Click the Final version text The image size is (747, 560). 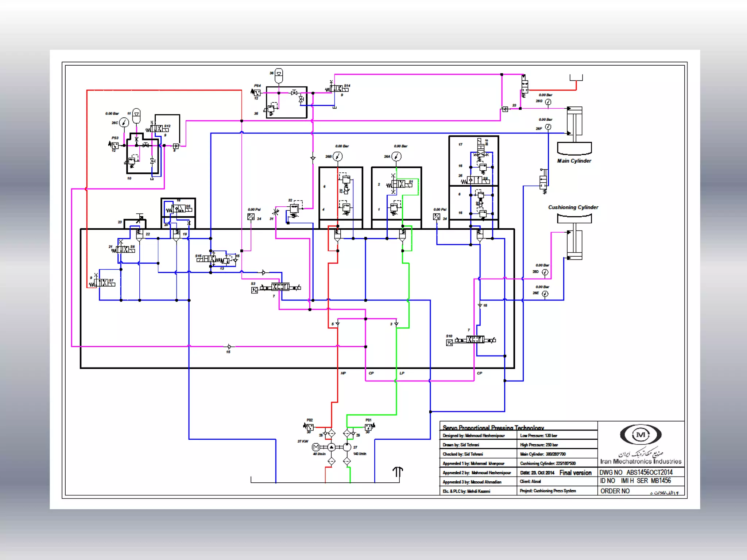click(575, 473)
